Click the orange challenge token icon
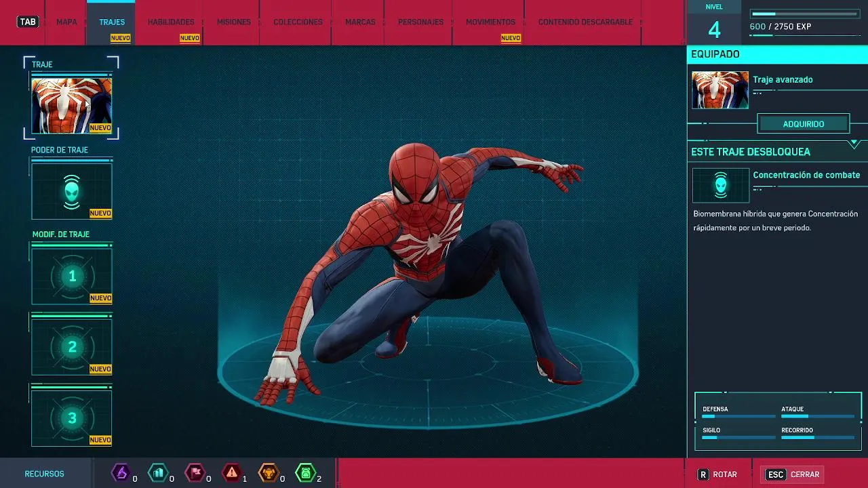Screen dimensions: 868x488 [x=269, y=472]
